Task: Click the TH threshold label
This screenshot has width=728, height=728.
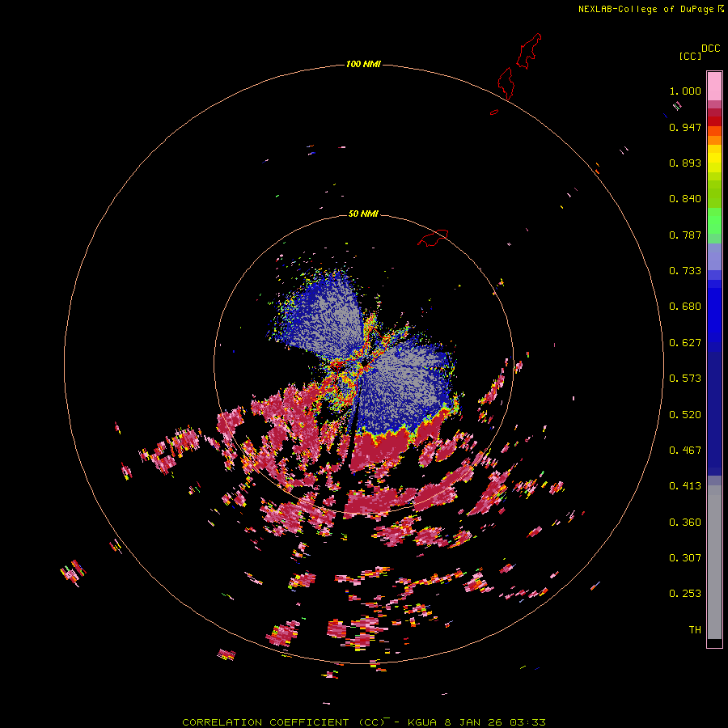Action: tap(695, 630)
